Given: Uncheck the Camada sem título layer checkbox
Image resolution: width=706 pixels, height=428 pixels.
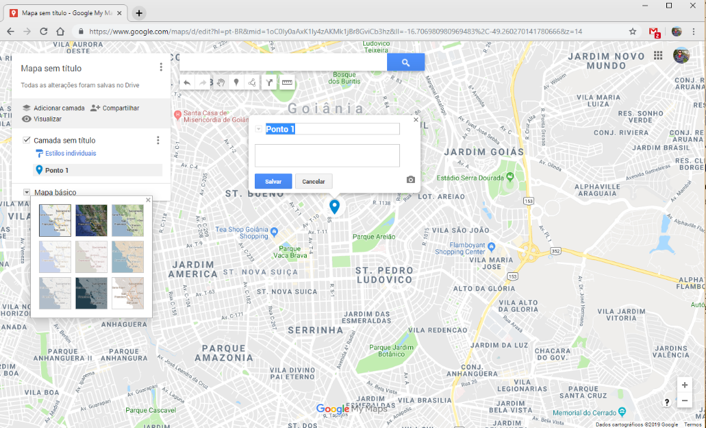Looking at the screenshot, I should click(x=27, y=140).
